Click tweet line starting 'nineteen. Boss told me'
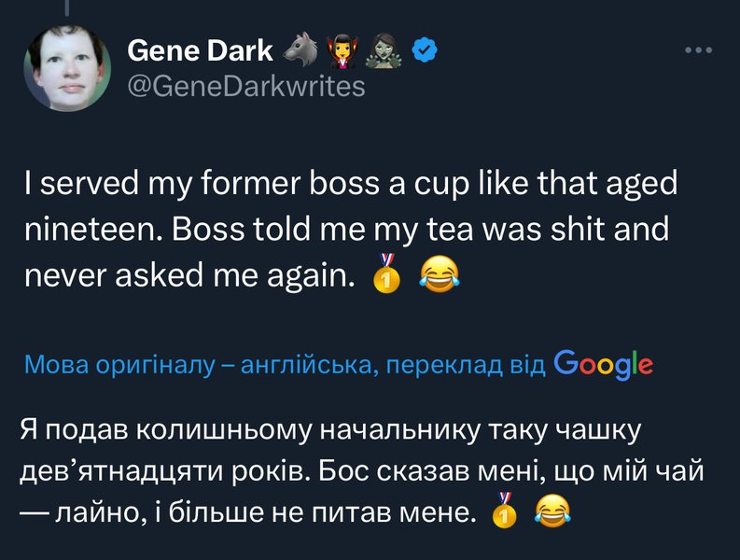 tap(345, 230)
